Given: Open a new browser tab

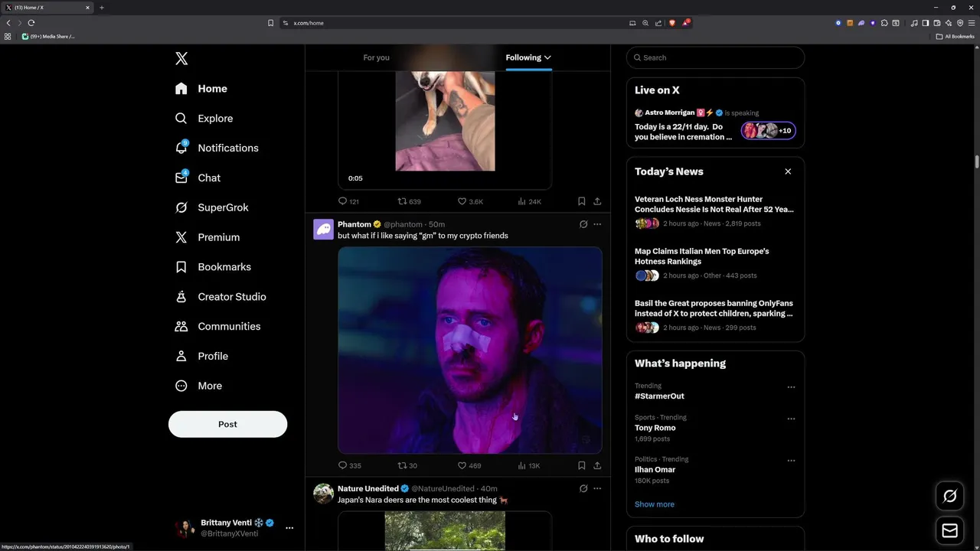Looking at the screenshot, I should point(101,8).
